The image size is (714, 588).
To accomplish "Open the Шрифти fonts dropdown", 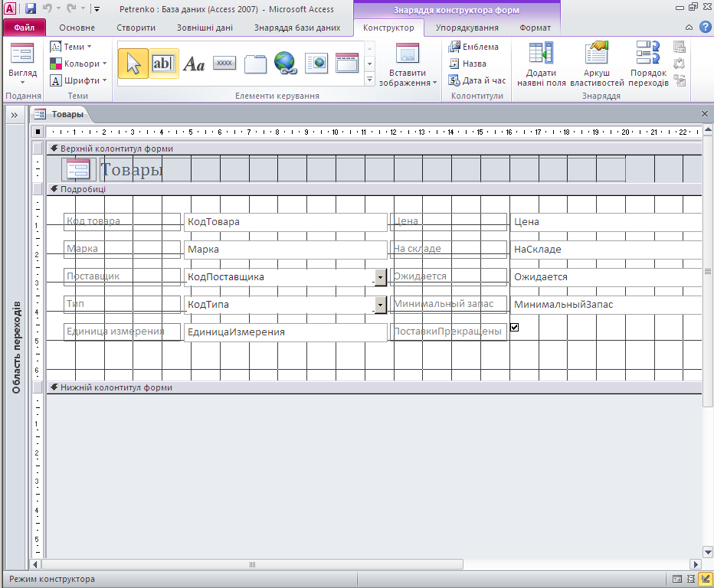I will click(x=78, y=80).
